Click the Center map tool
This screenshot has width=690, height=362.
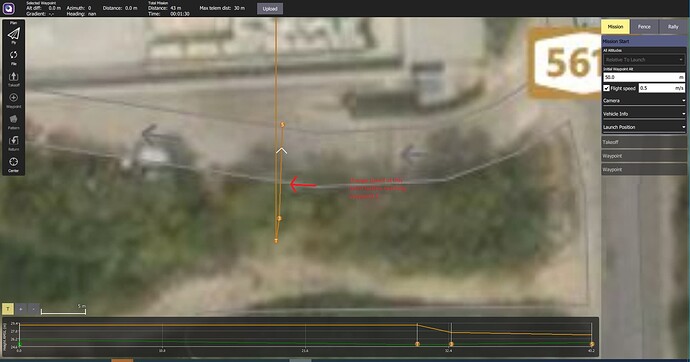[x=14, y=164]
